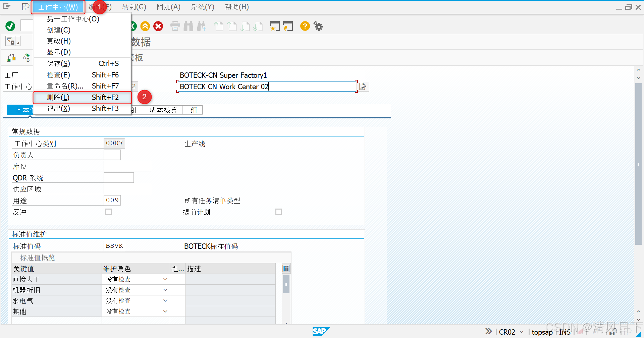
Task: Click the 标准值概览 table scrollbar thumb
Action: [286, 284]
